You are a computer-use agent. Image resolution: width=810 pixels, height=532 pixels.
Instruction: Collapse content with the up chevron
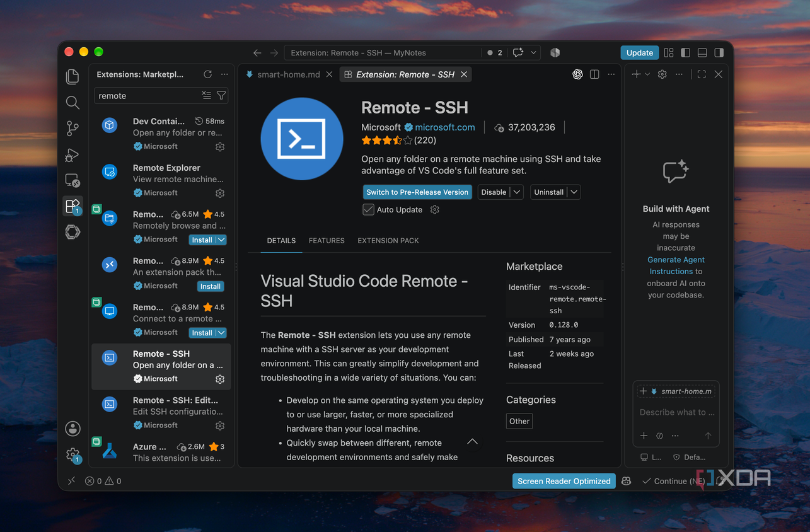point(472,441)
